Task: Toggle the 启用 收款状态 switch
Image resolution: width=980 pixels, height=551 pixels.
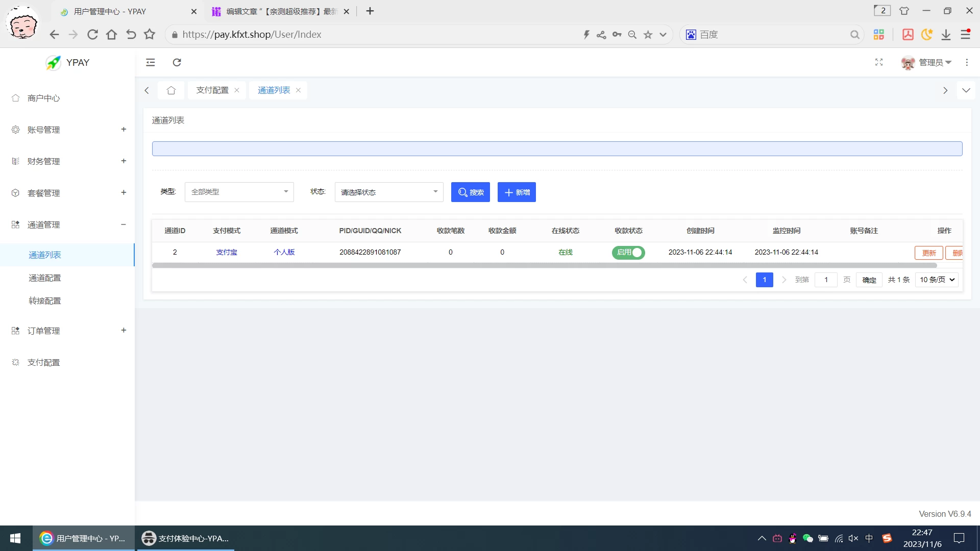Action: [x=628, y=253]
